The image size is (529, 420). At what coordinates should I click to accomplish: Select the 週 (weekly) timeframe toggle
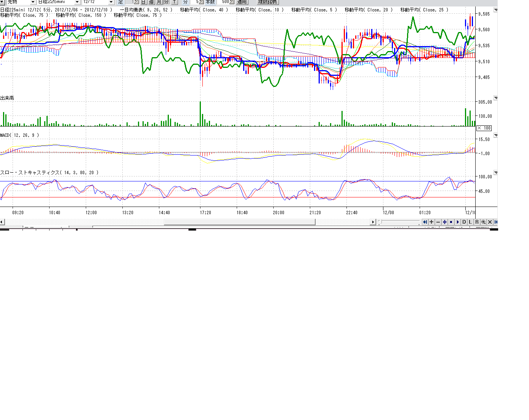pyautogui.click(x=151, y=2)
